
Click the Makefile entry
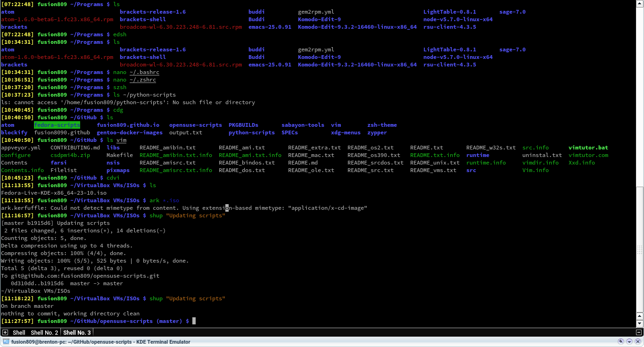(120, 155)
